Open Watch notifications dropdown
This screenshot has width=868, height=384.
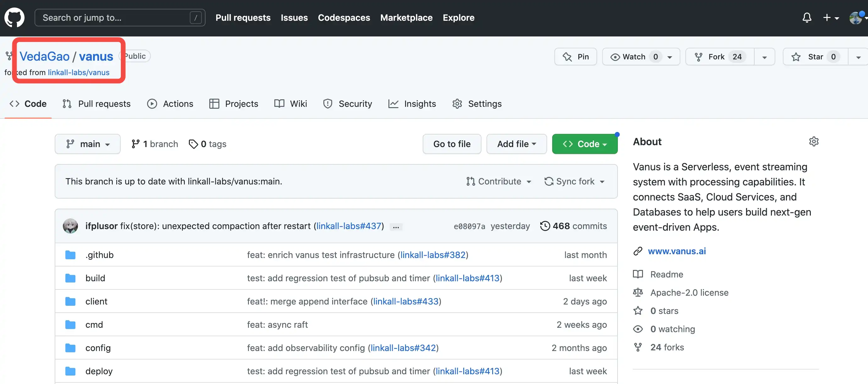coord(641,57)
